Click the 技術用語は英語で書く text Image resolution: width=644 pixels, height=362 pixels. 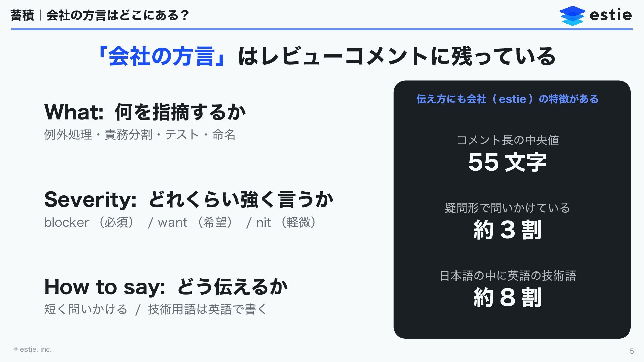[207, 309]
